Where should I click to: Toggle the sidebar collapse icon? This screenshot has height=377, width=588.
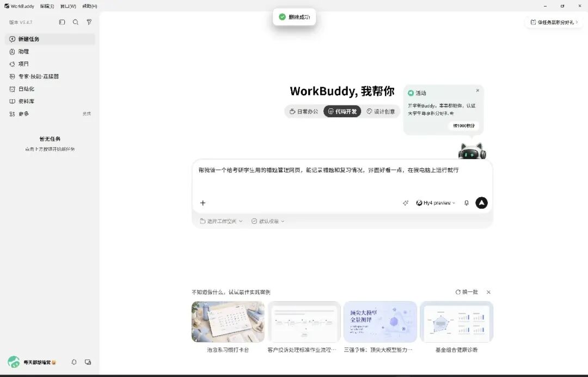point(62,22)
